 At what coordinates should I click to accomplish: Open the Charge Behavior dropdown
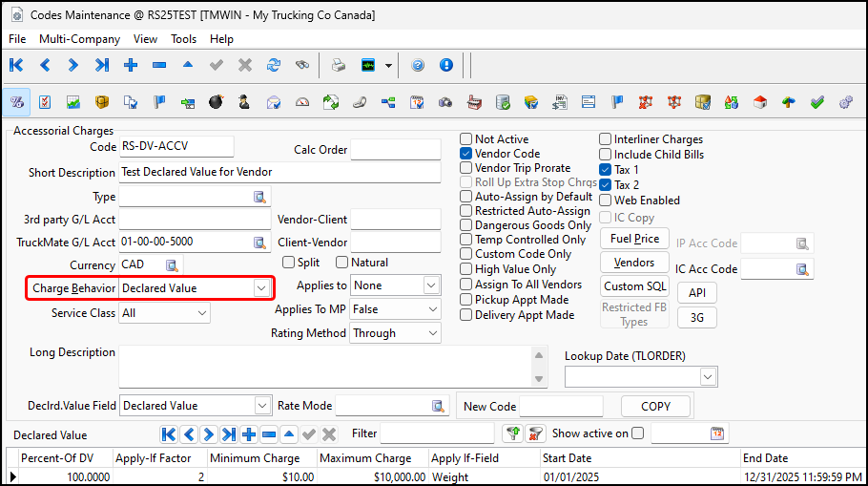coord(260,287)
